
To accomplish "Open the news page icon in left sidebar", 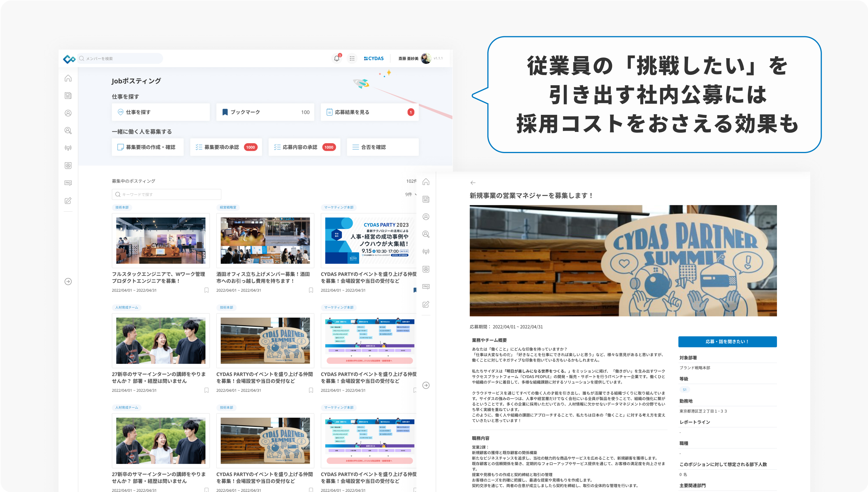I will 68,96.
